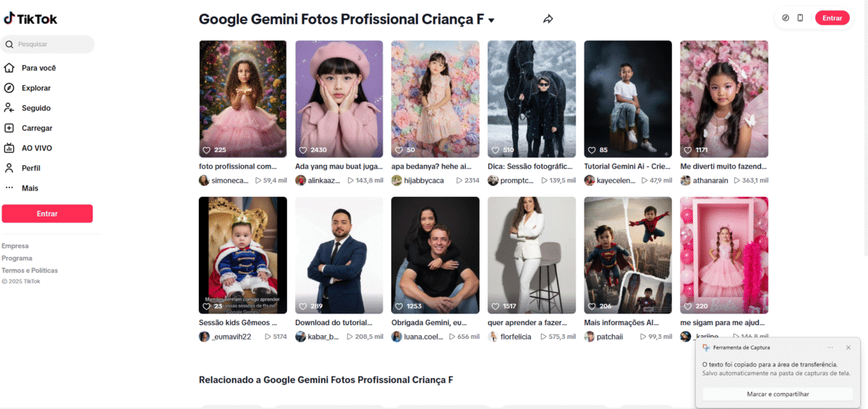Click the TikTok coins icon near Entrar
Screen dimensions: 868x409
click(786, 18)
